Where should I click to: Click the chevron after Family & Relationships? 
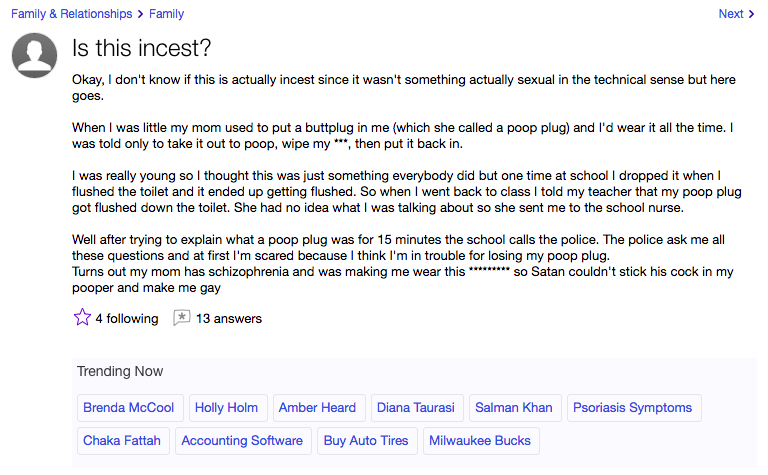point(141,14)
